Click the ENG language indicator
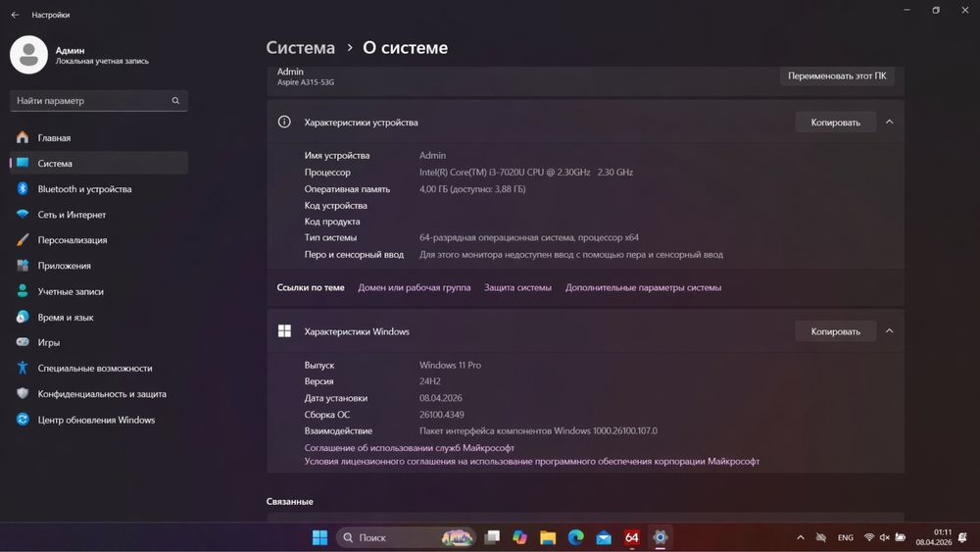The height and width of the screenshot is (552, 980). [x=845, y=537]
